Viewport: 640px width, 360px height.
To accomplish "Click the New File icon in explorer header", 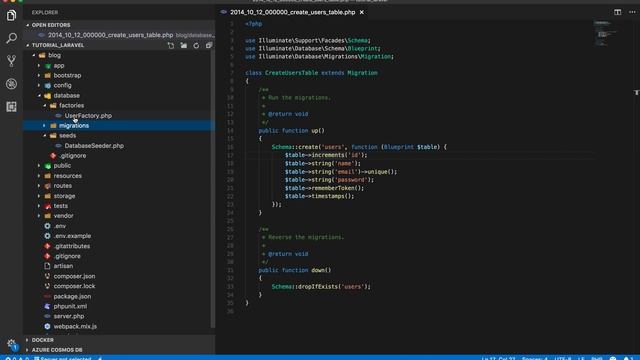I will (171, 45).
